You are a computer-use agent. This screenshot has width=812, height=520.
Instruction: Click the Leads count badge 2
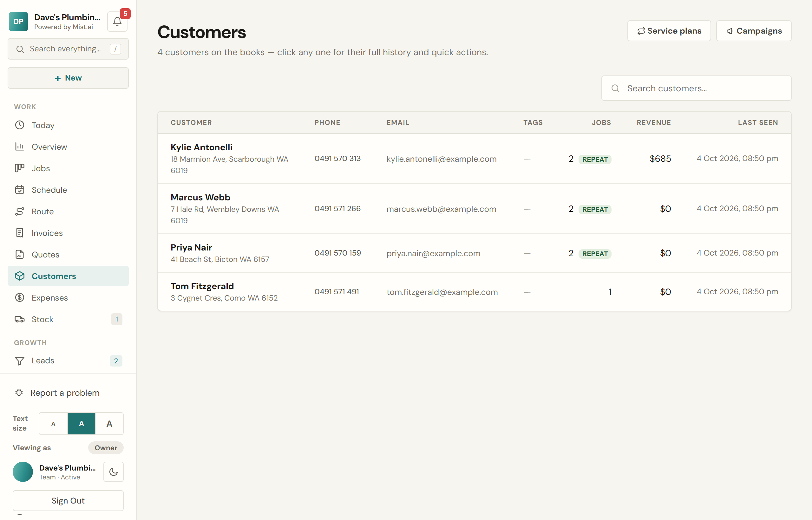click(x=116, y=361)
